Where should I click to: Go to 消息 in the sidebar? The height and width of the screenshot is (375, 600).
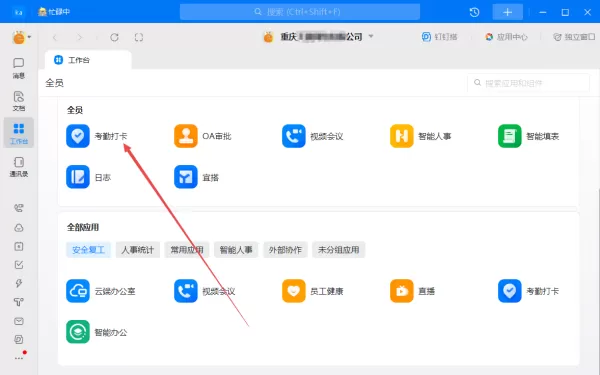pos(18,68)
